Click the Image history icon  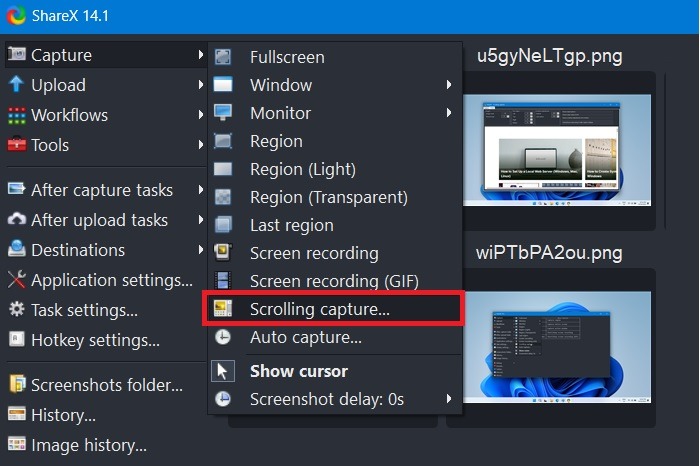coord(17,444)
